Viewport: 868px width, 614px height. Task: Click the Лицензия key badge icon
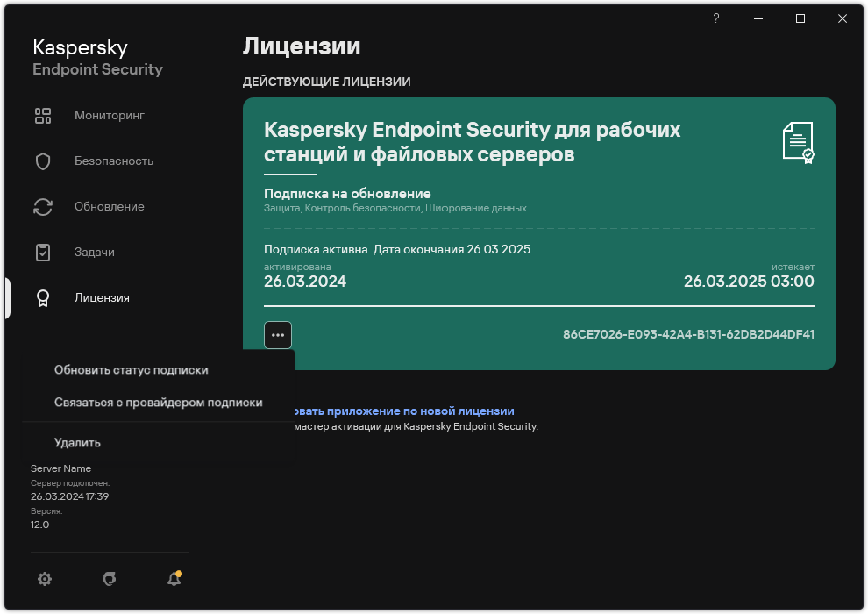[x=42, y=297]
